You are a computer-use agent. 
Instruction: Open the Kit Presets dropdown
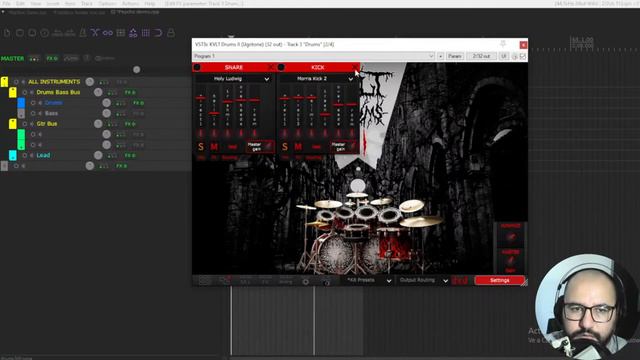[x=369, y=280]
